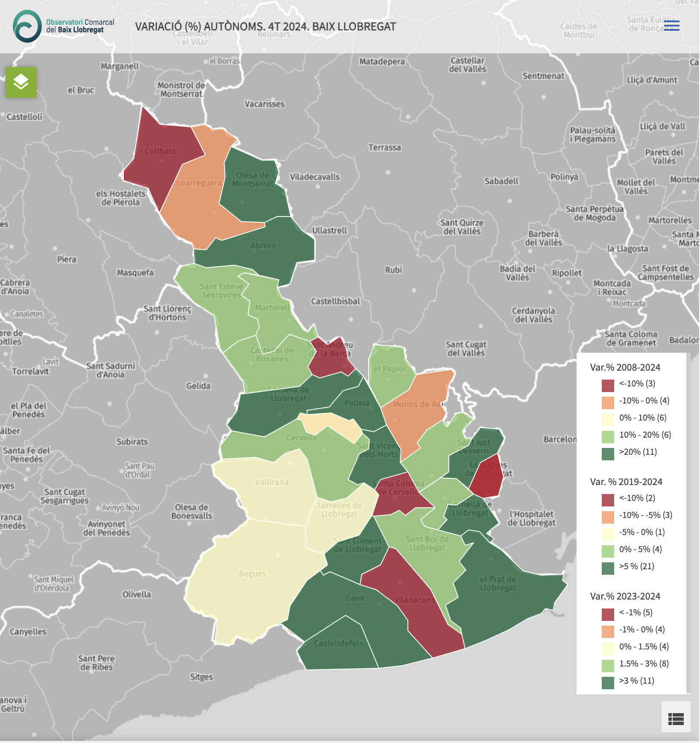Click the orange -10% - -5% swatch

click(608, 516)
